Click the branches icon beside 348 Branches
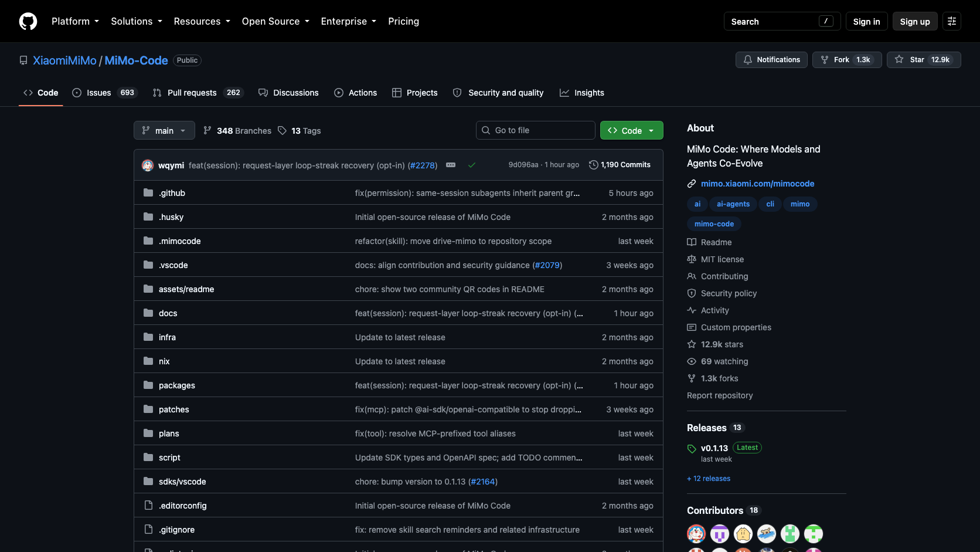Viewport: 980px width, 552px height. click(207, 130)
